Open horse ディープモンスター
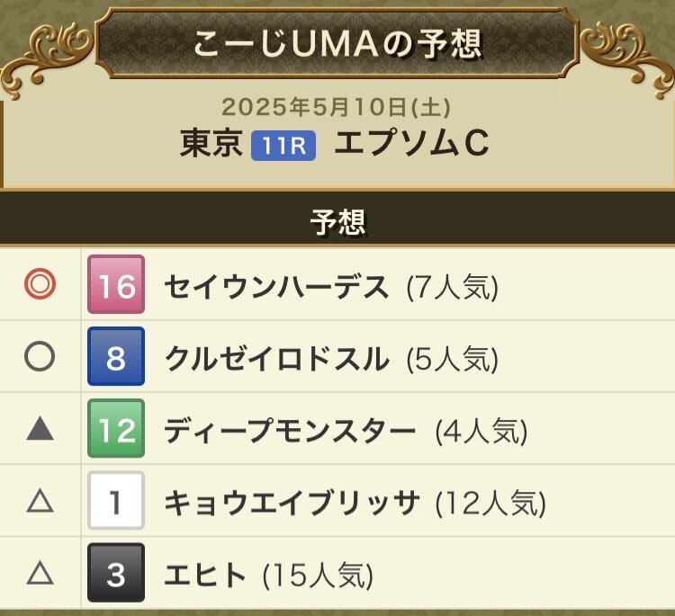This screenshot has height=616, width=675. click(x=290, y=432)
